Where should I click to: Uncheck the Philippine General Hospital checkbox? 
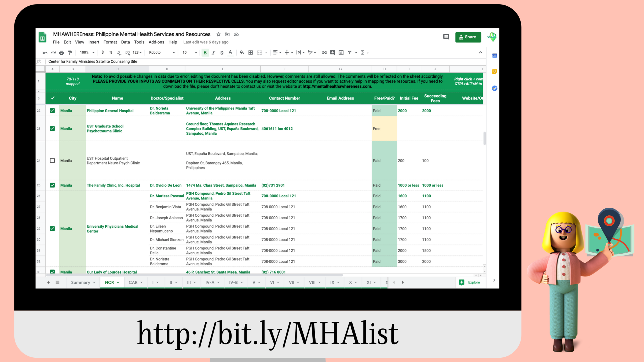coord(52,111)
